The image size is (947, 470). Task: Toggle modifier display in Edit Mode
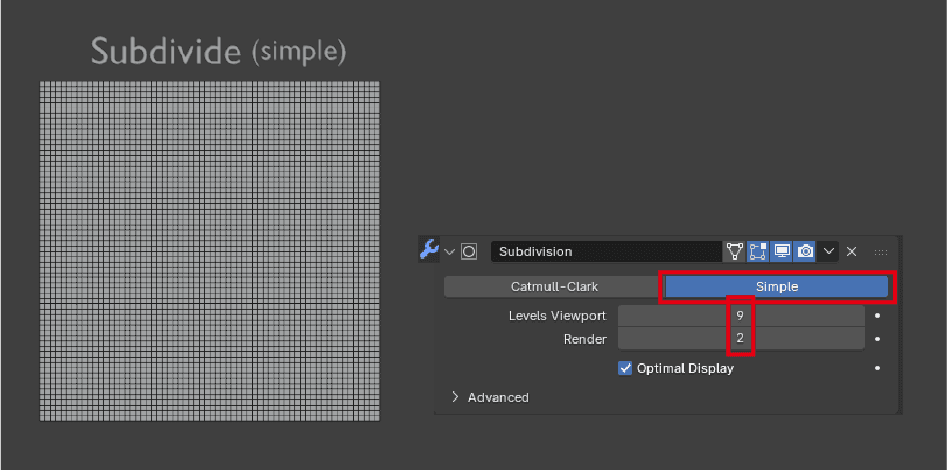point(758,251)
